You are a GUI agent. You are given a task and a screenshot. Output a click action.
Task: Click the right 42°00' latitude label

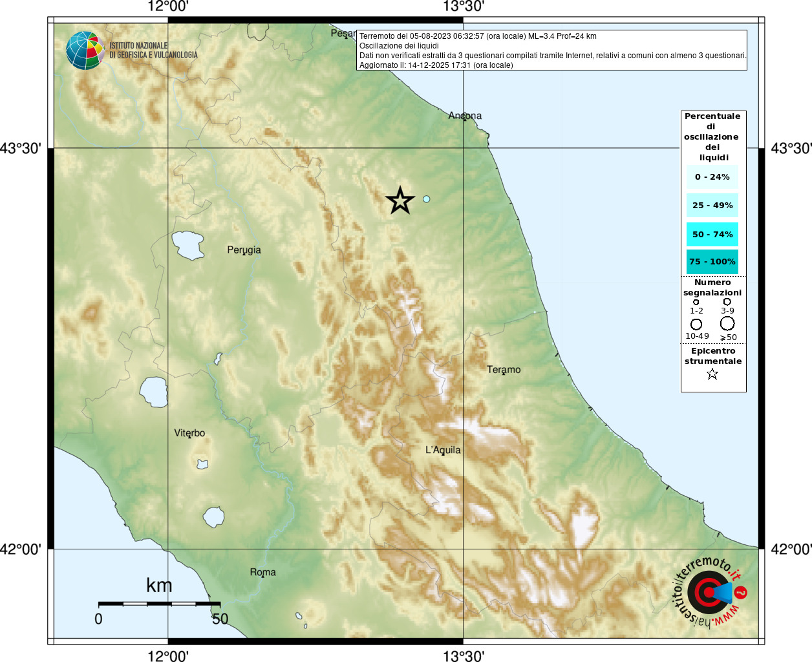[791, 549]
